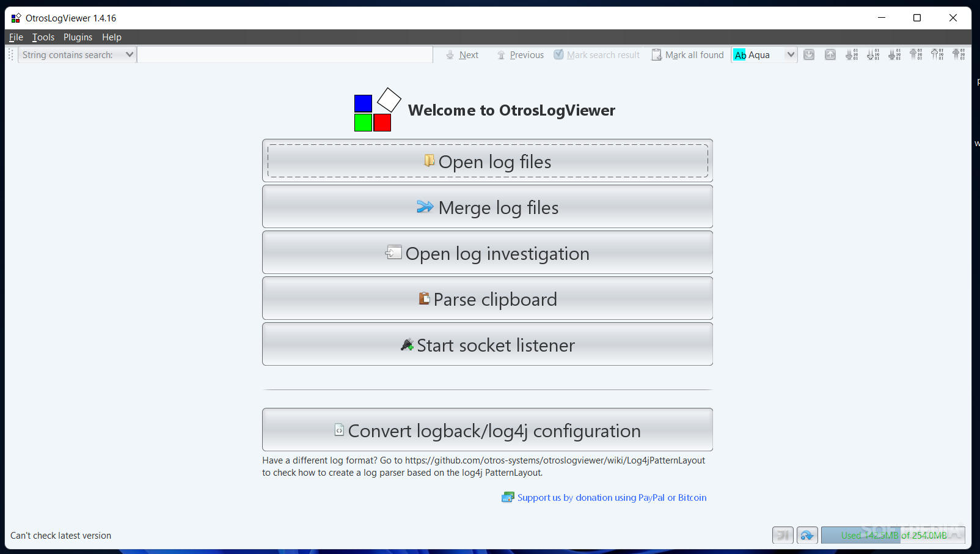
Task: Open the Aqua marker color dropdown
Action: coord(764,55)
